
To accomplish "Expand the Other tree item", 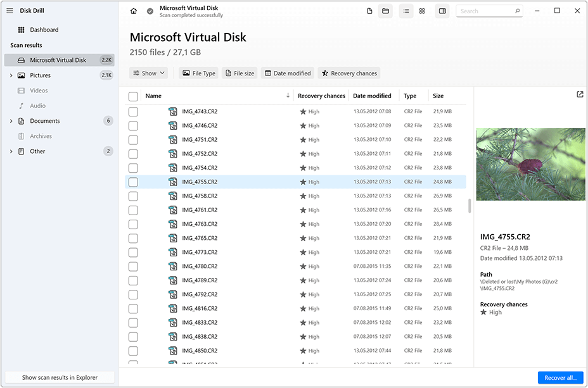I will (x=11, y=151).
